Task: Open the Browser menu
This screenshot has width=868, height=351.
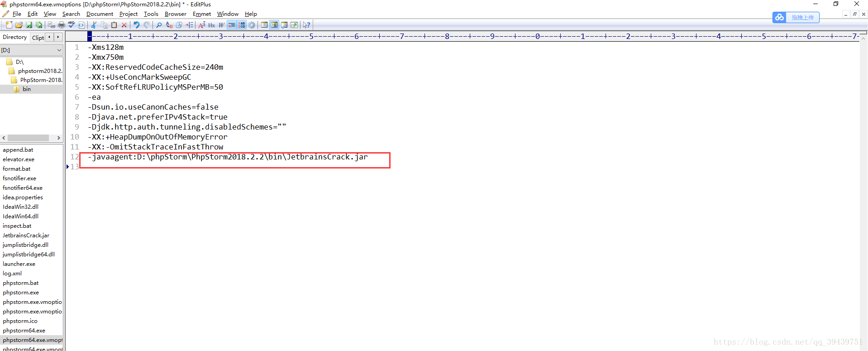Action: click(176, 14)
